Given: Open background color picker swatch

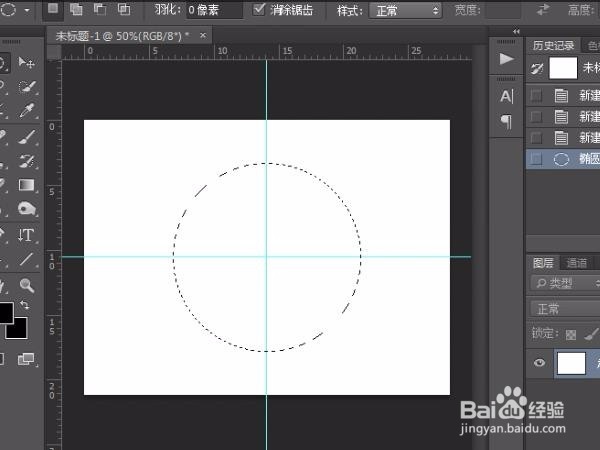Looking at the screenshot, I should pos(17,328).
